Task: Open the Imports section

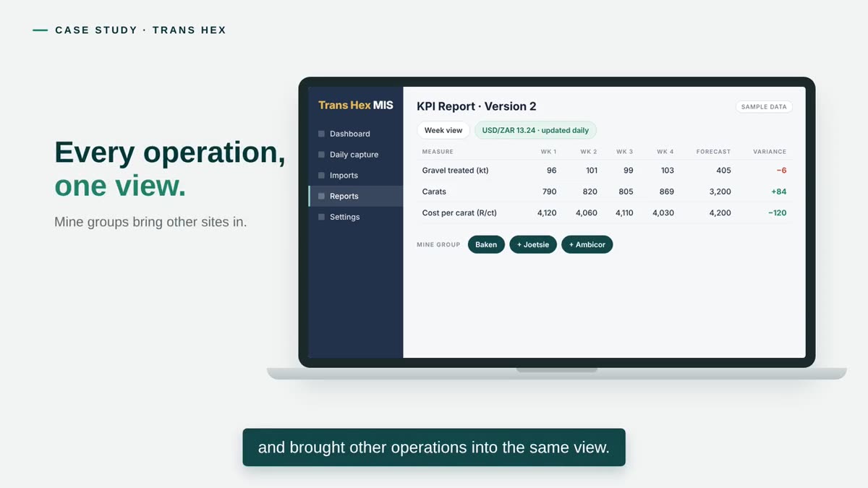Action: tap(356, 176)
